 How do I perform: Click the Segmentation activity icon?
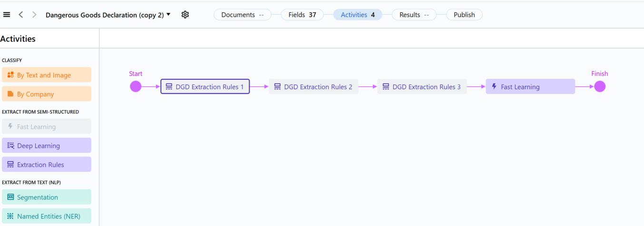point(10,197)
